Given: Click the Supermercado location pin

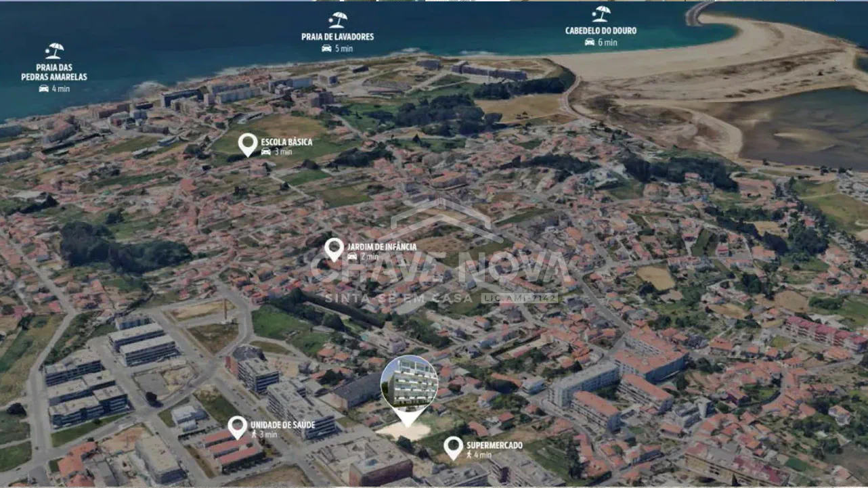Looking at the screenshot, I should pos(453,447).
